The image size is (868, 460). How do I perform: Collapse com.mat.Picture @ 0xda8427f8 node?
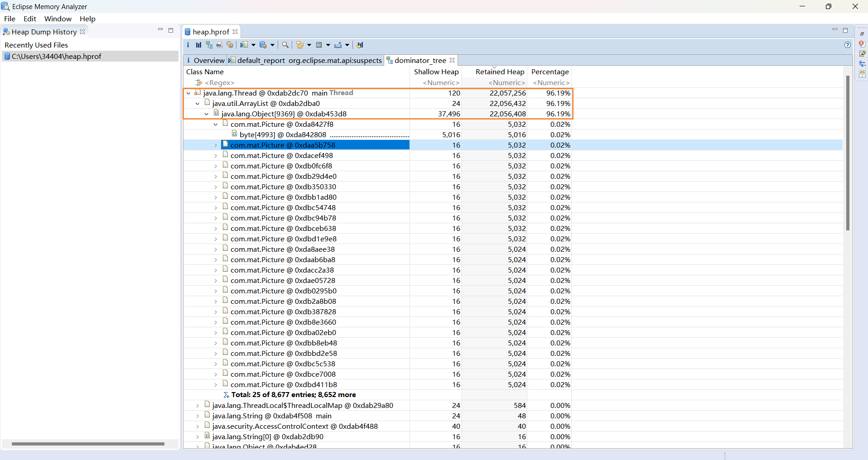click(x=216, y=125)
